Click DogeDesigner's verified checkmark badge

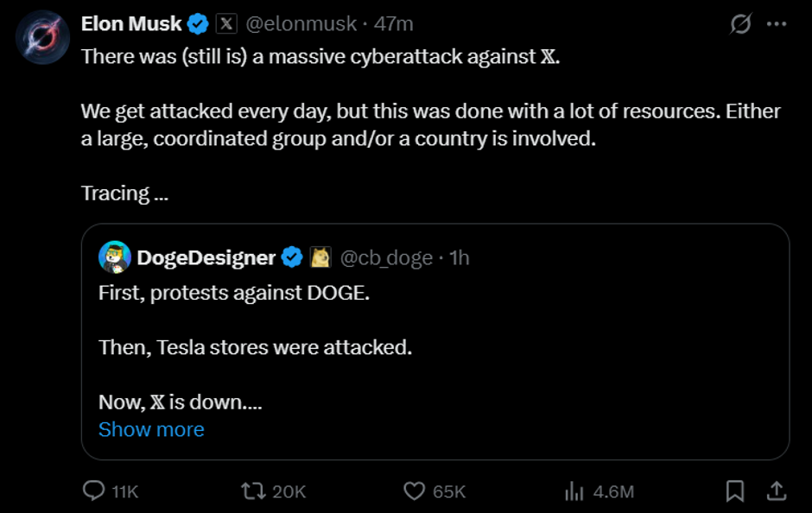[x=292, y=256]
